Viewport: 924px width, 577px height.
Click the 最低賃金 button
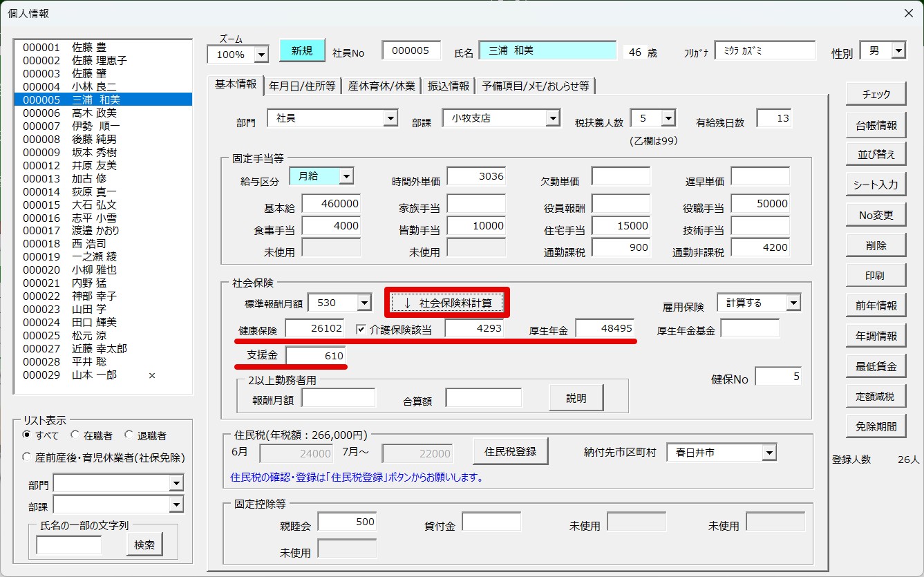pyautogui.click(x=876, y=366)
